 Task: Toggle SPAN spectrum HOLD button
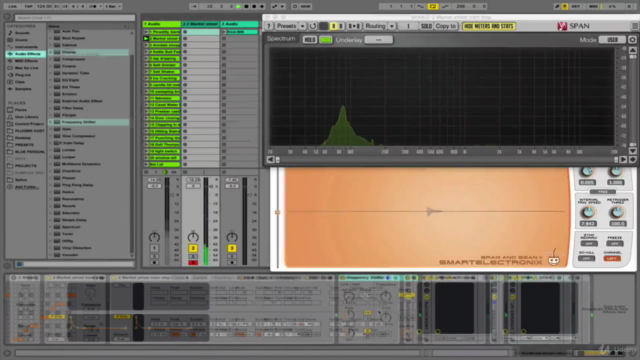pyautogui.click(x=309, y=40)
